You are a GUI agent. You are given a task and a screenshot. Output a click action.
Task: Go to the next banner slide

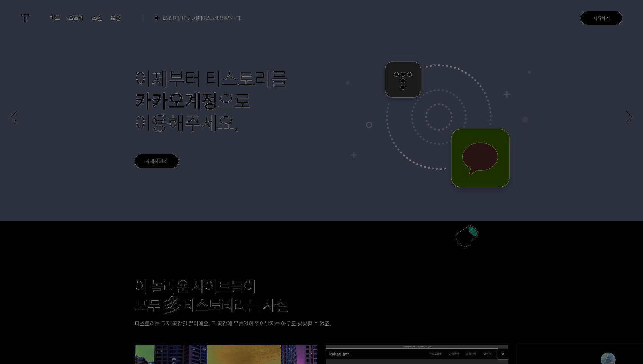(629, 118)
